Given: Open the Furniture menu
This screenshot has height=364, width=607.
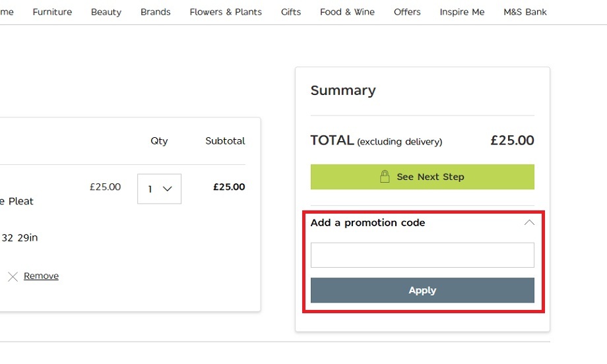Looking at the screenshot, I should 52,12.
